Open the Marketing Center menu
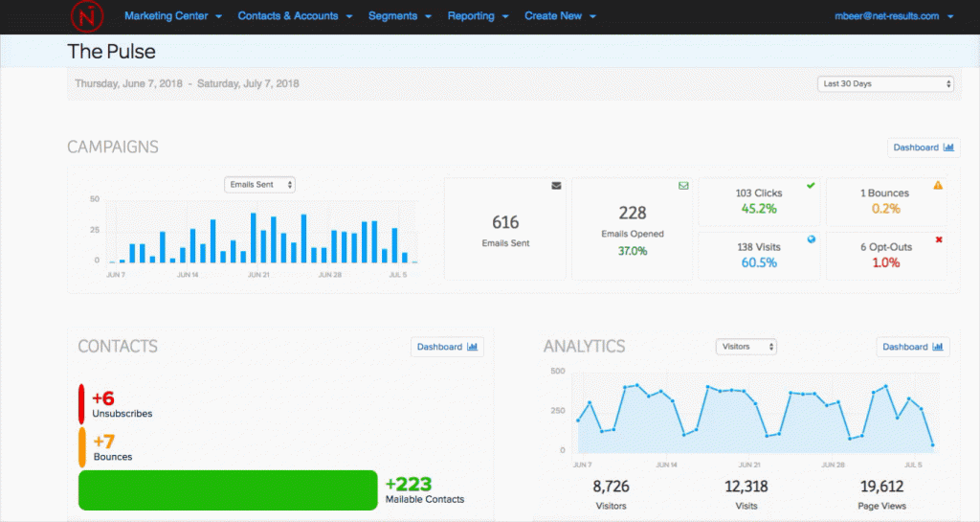The image size is (980, 522). (173, 16)
